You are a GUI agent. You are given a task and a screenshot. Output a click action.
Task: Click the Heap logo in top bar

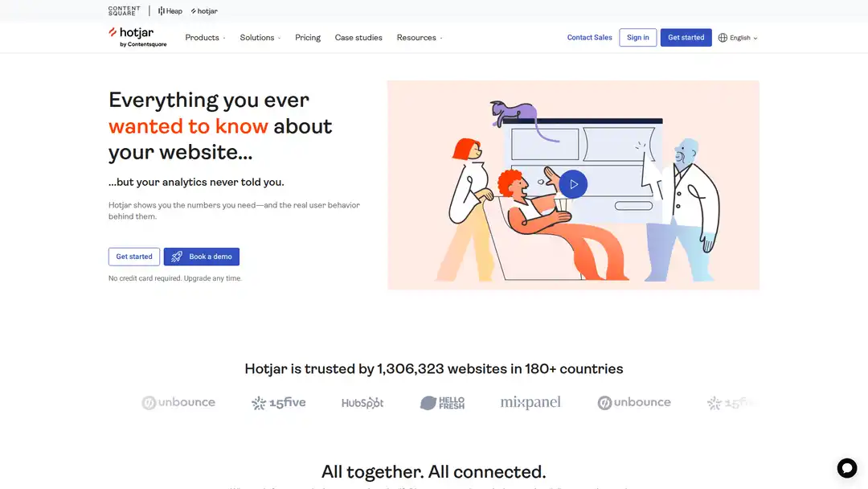pos(169,10)
